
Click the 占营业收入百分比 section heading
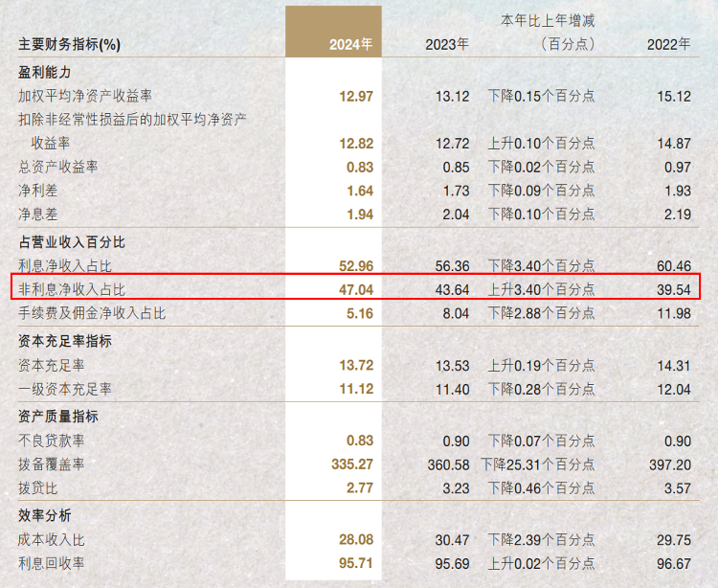[72, 242]
